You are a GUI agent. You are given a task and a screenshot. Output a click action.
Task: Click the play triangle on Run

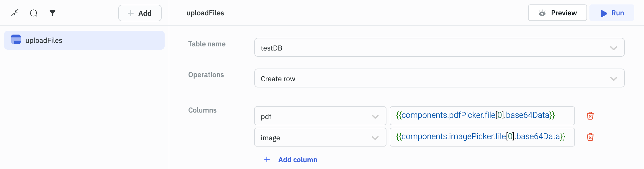pos(604,13)
